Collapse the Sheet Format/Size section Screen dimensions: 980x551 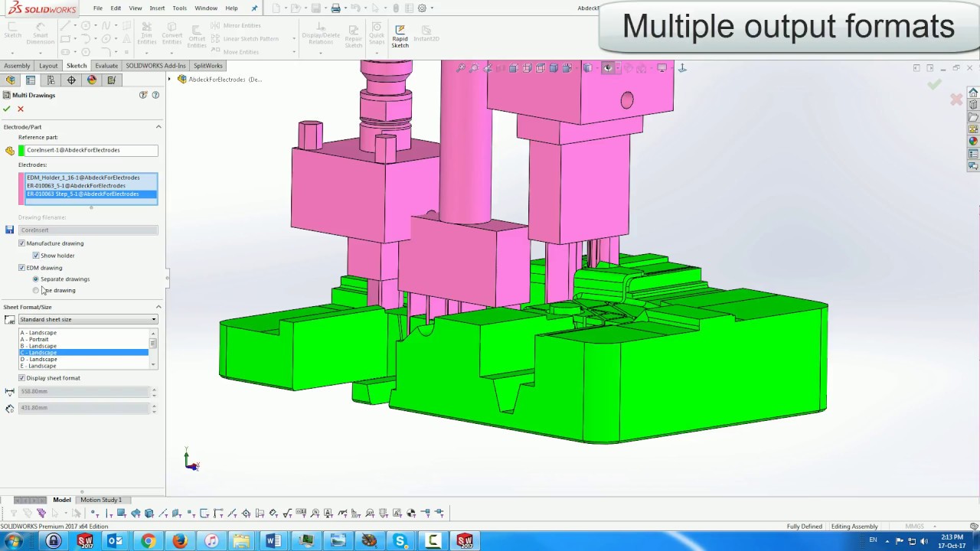(158, 307)
